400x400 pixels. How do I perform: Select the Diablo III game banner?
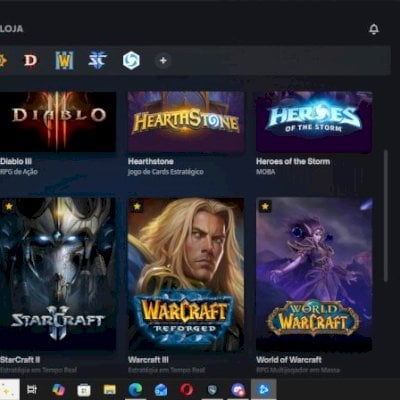58,122
